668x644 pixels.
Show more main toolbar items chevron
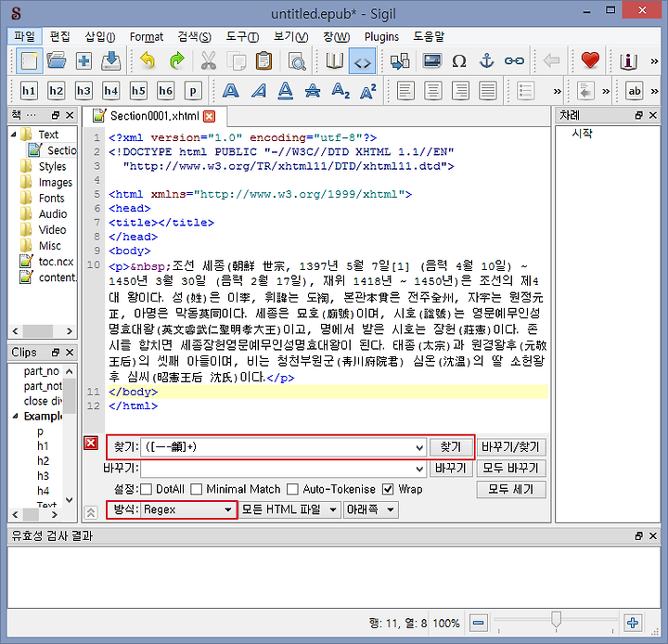[x=654, y=61]
